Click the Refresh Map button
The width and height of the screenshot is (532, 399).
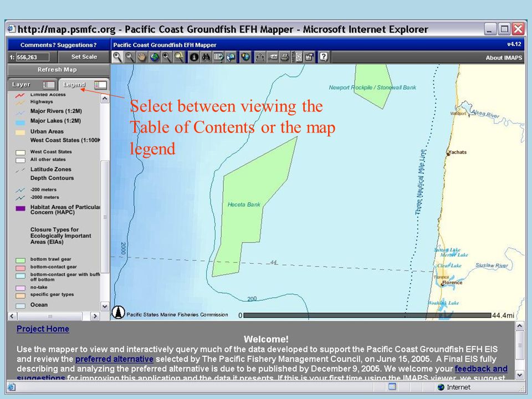(57, 70)
